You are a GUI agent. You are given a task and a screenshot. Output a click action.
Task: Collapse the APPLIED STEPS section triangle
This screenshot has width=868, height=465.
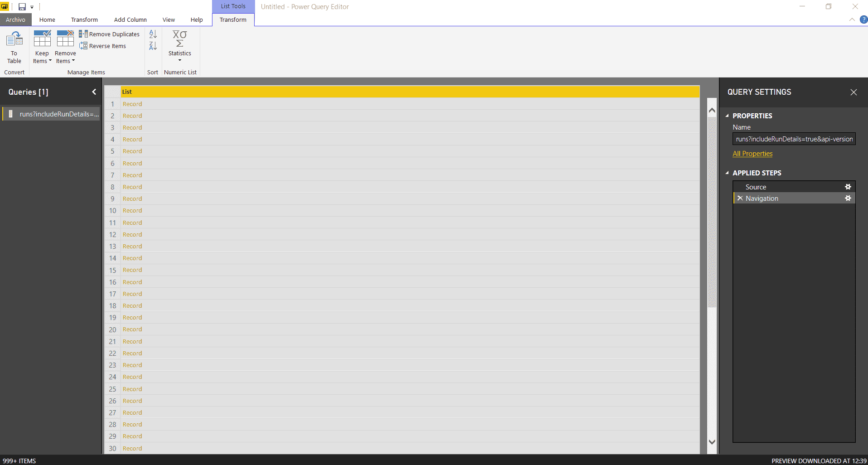(727, 173)
